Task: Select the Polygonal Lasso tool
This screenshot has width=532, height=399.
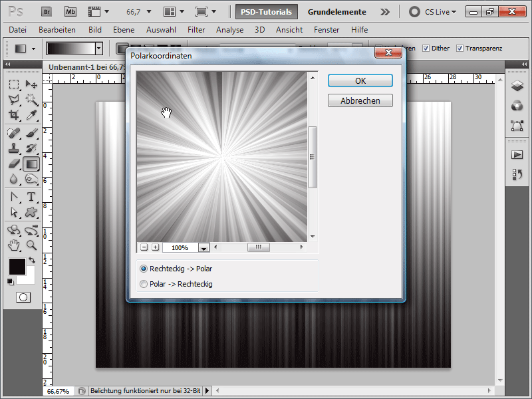Action: click(14, 99)
